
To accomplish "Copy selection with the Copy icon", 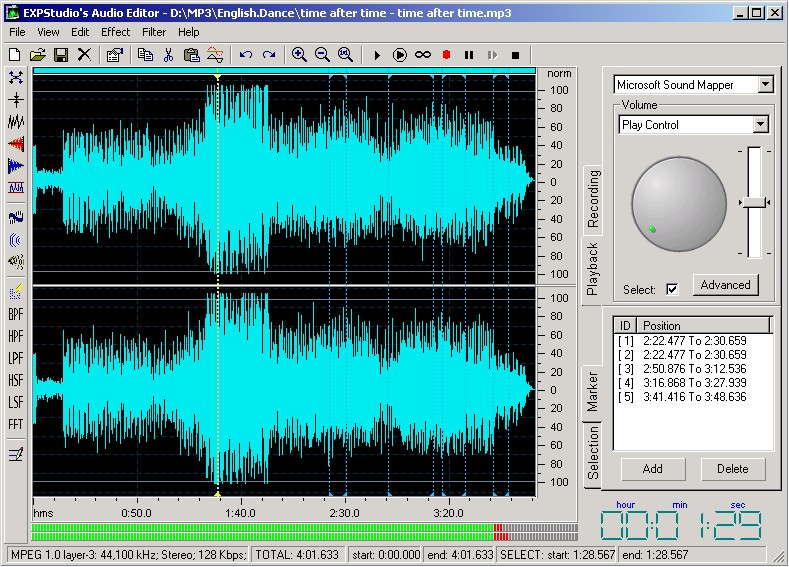I will click(x=145, y=54).
